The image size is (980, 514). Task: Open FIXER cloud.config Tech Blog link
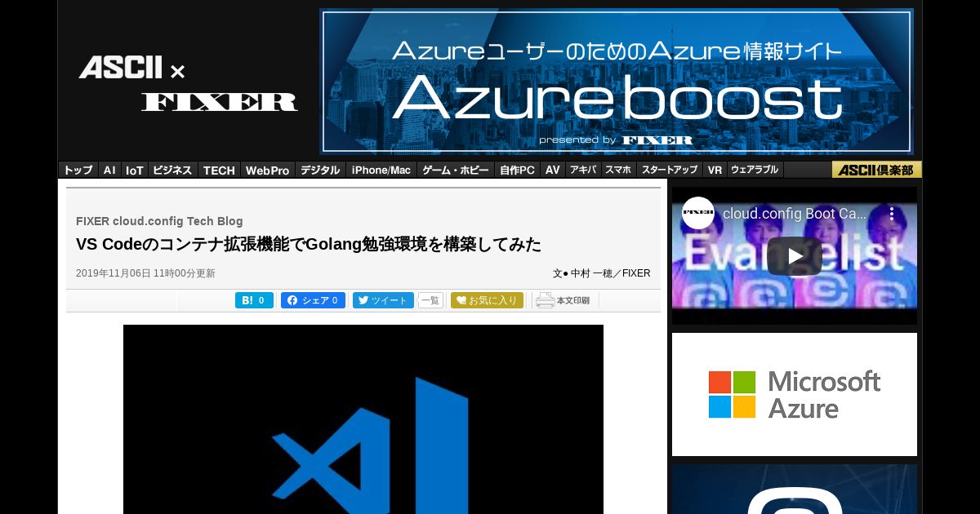159,221
